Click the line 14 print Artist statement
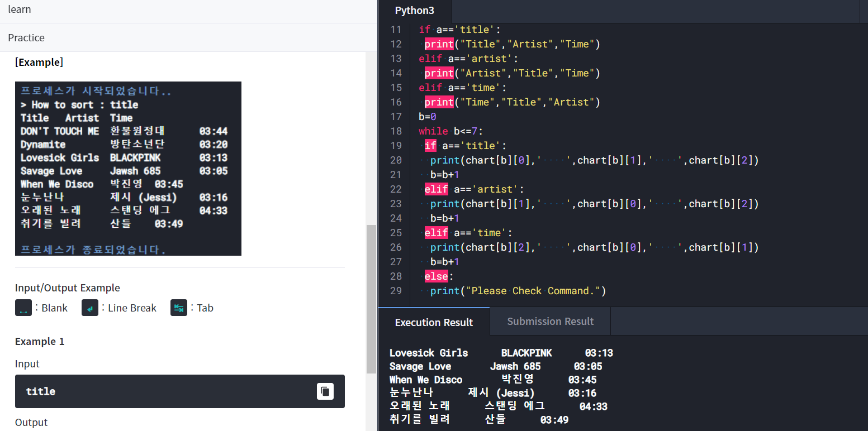 [x=512, y=73]
